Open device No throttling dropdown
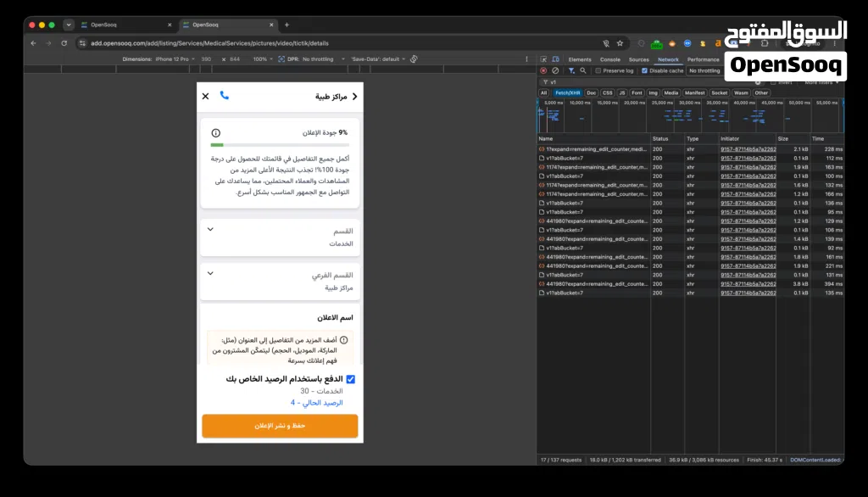This screenshot has width=868, height=497. 323,59
